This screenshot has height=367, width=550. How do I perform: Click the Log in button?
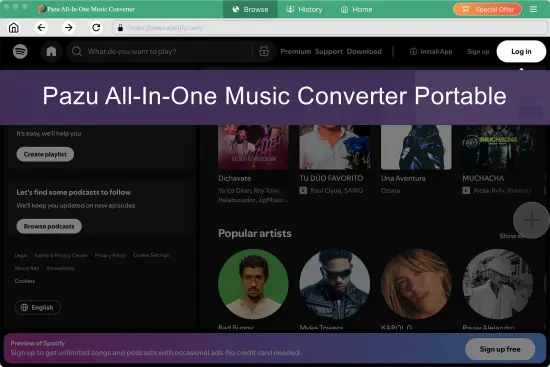point(521,51)
